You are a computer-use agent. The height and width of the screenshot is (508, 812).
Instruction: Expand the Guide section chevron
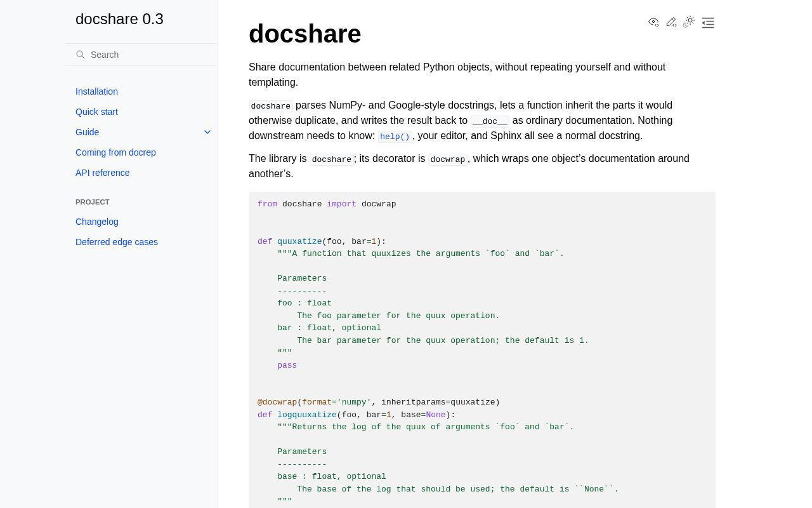207,132
